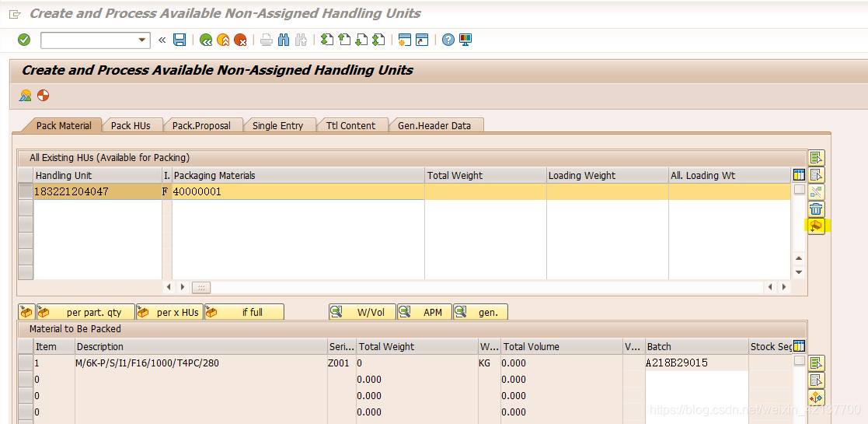Click the horizontal scrollbar thumb under HUs table

[x=201, y=288]
